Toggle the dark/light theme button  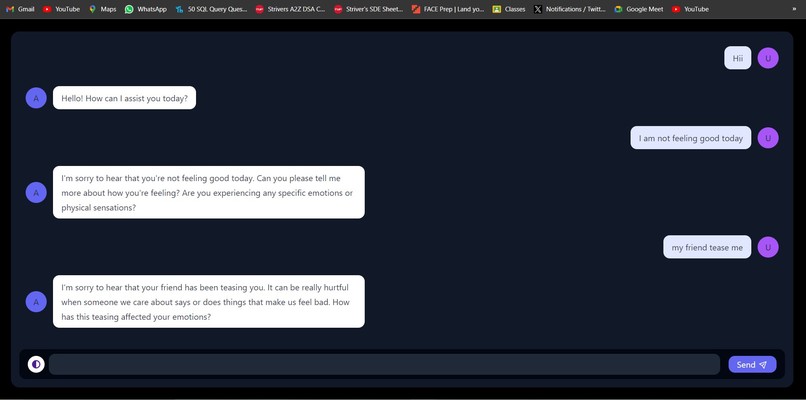click(36, 365)
